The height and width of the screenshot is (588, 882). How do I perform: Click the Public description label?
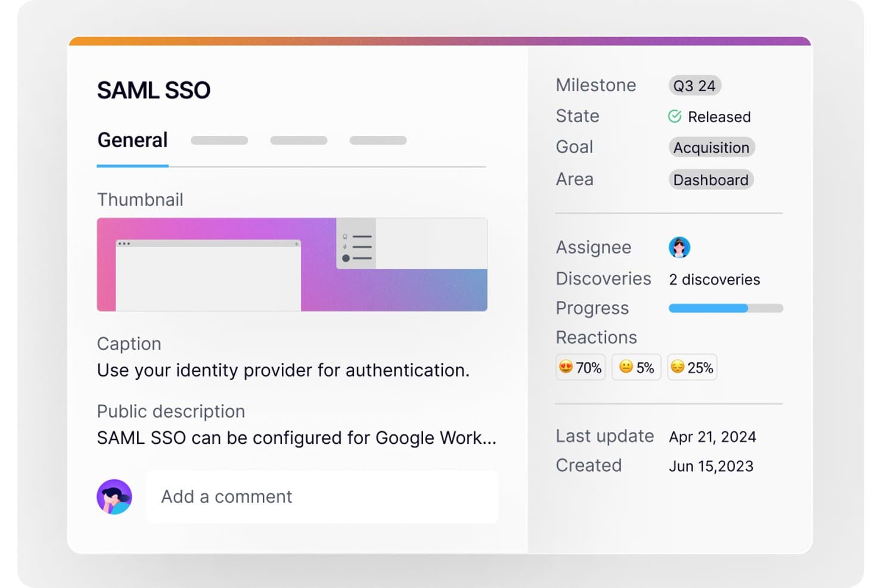[x=171, y=412]
